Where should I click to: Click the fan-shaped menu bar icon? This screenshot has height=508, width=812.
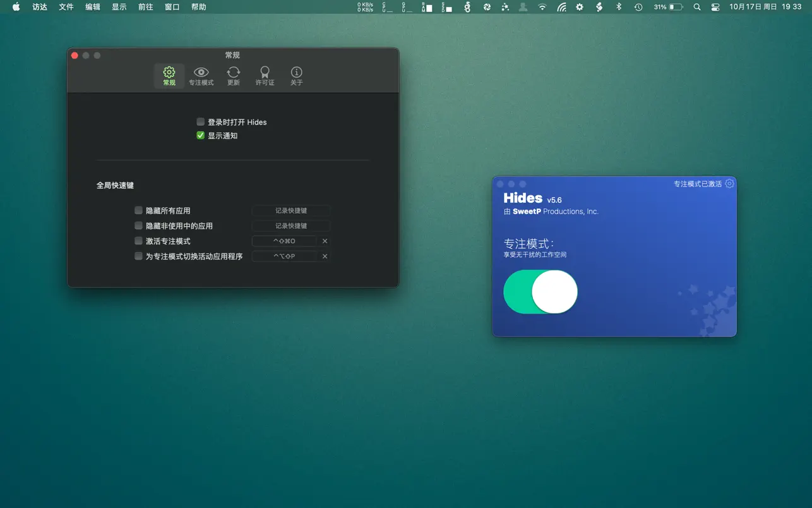(x=487, y=7)
